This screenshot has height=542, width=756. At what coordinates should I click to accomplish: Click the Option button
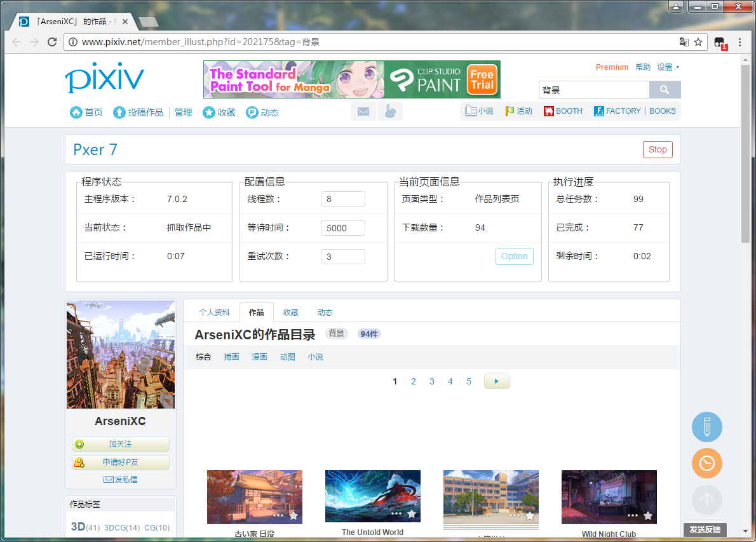coord(515,256)
